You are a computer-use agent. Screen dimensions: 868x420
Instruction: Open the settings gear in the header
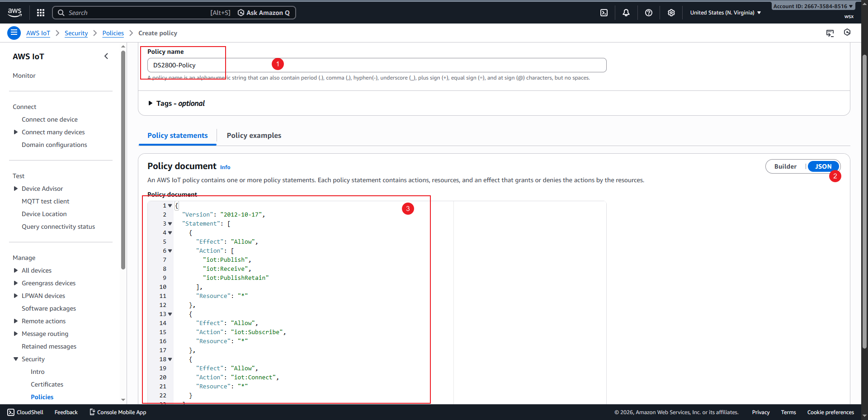click(x=671, y=13)
